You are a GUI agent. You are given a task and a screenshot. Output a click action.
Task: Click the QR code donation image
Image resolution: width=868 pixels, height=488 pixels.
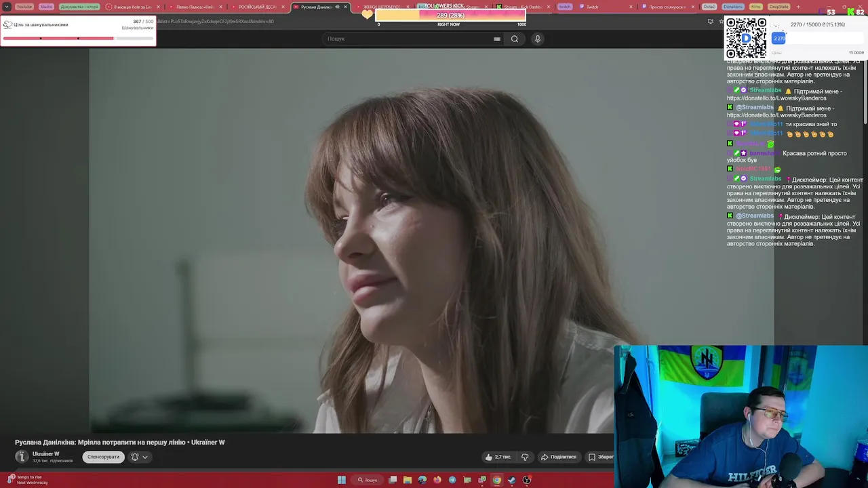point(746,38)
